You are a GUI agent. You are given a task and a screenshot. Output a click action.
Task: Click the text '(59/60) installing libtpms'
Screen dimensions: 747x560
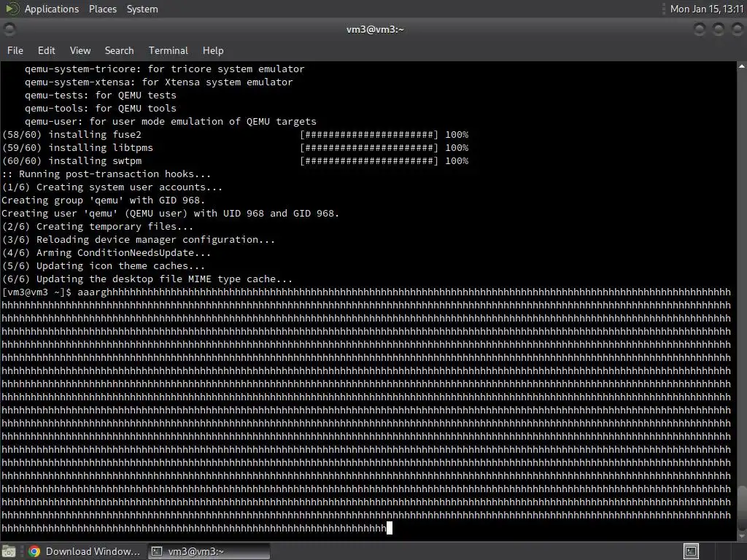point(77,147)
